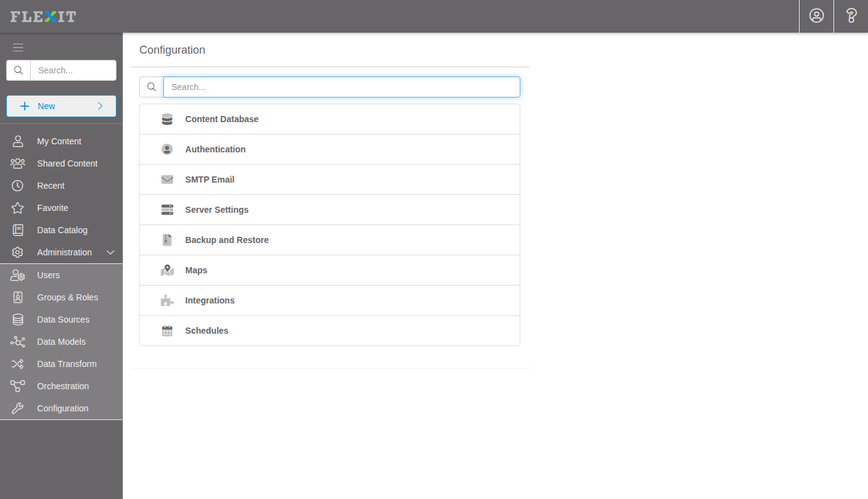868x499 pixels.
Task: Open Backup and Restore entry
Action: tap(330, 240)
